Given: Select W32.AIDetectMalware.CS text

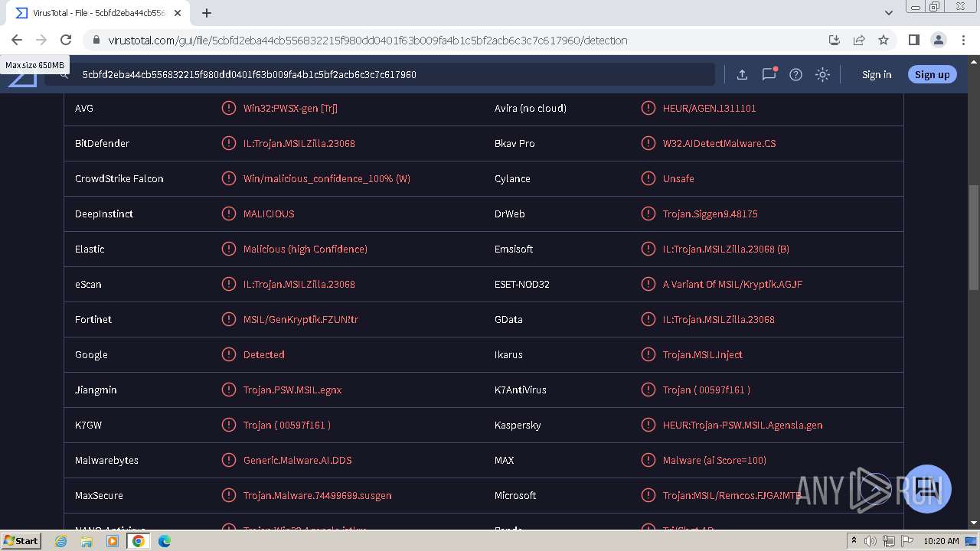Looking at the screenshot, I should click(719, 143).
